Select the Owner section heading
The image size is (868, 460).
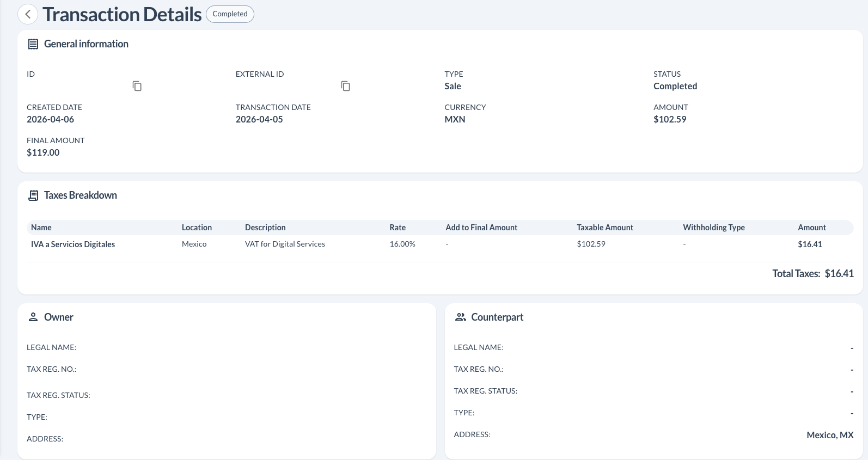59,317
